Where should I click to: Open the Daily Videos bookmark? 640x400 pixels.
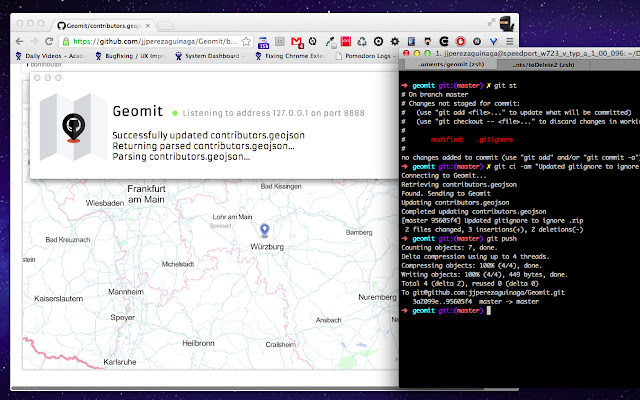tap(40, 56)
